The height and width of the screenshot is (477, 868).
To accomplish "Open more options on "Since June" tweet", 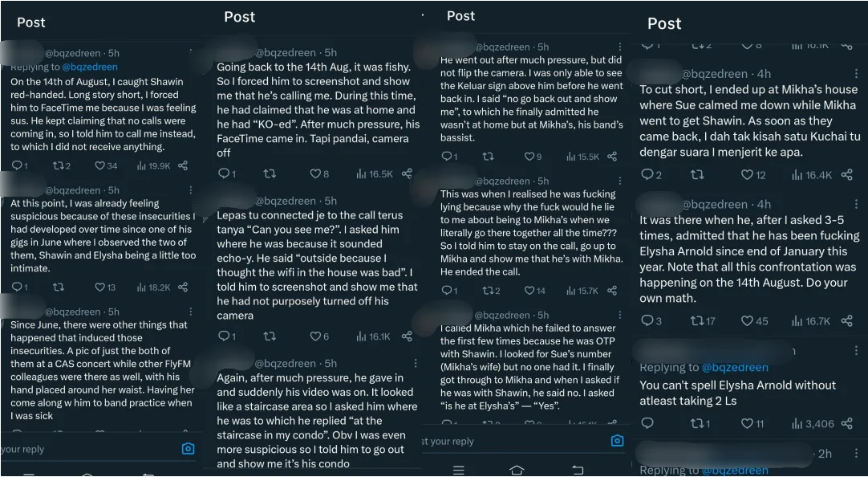I will pos(190,312).
